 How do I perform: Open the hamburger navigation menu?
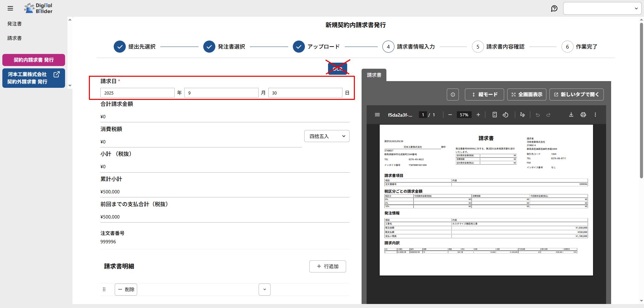[10, 8]
